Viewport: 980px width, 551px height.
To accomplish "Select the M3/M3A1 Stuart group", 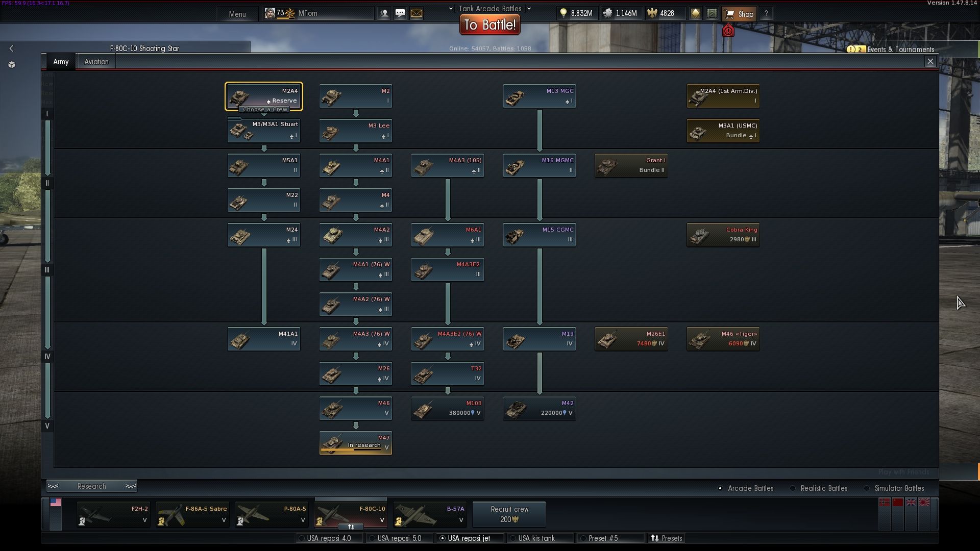I will (x=264, y=131).
